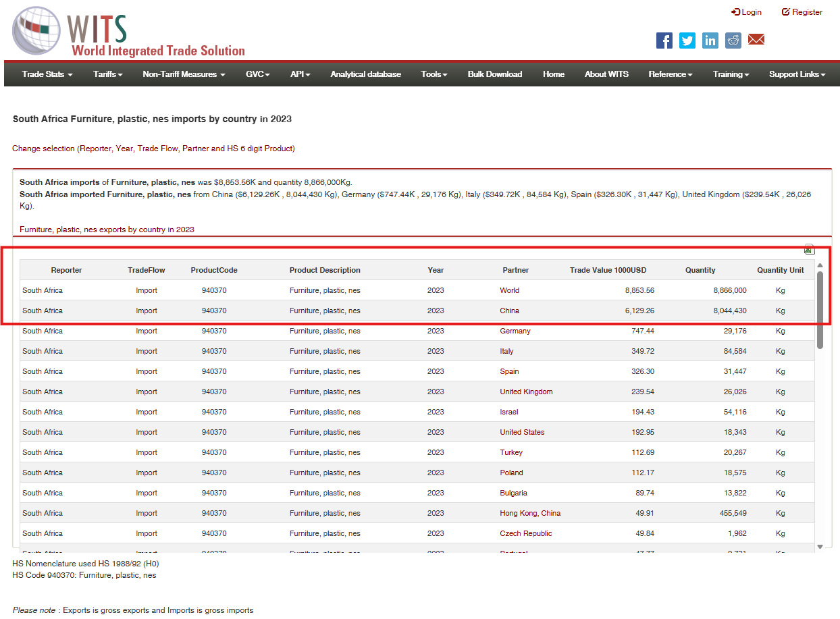This screenshot has height=619, width=840.
Task: Open the Tools dropdown menu
Action: click(x=434, y=74)
